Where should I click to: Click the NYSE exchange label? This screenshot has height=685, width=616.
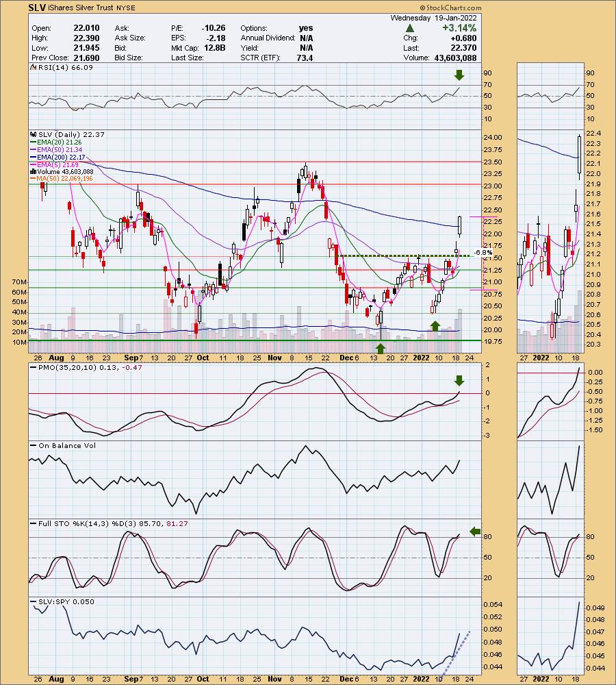(x=126, y=8)
